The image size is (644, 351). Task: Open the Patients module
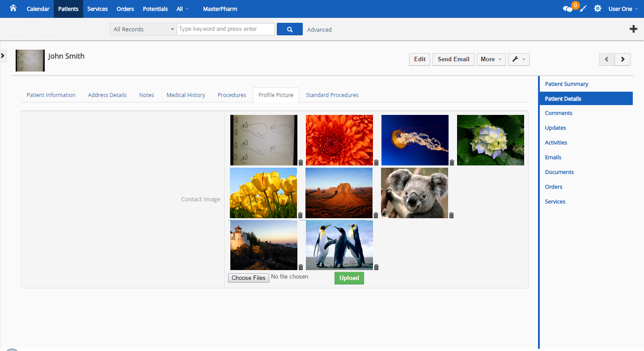68,9
